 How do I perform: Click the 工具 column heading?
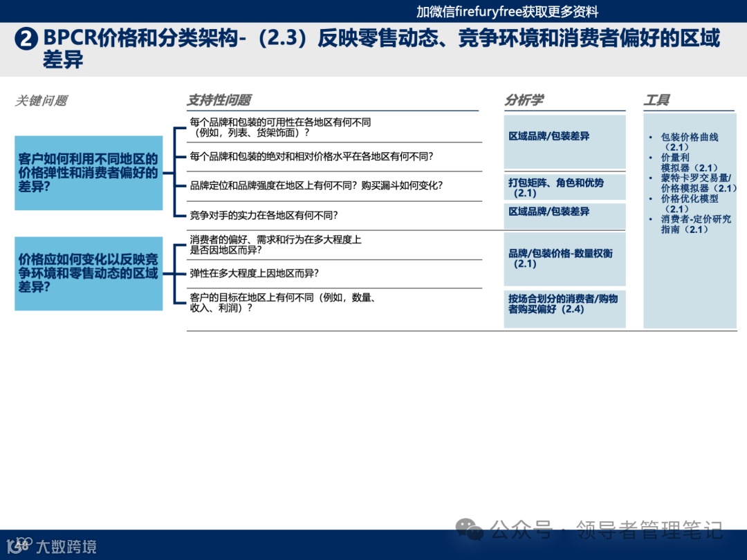pos(656,100)
